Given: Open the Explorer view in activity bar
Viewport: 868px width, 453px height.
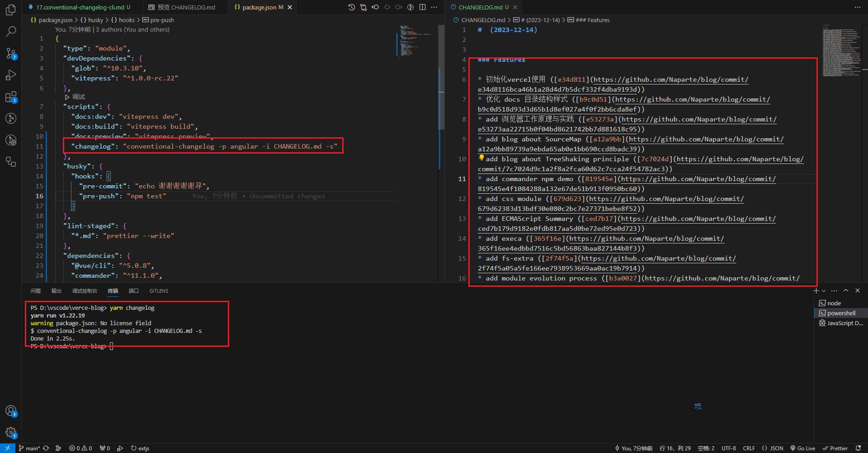Looking at the screenshot, I should 11,10.
